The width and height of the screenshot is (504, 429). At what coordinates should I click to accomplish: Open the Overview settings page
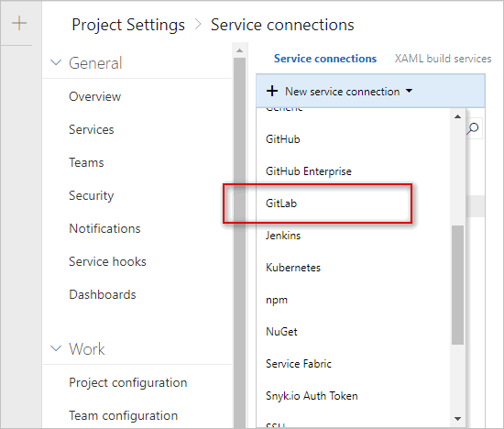[x=94, y=96]
